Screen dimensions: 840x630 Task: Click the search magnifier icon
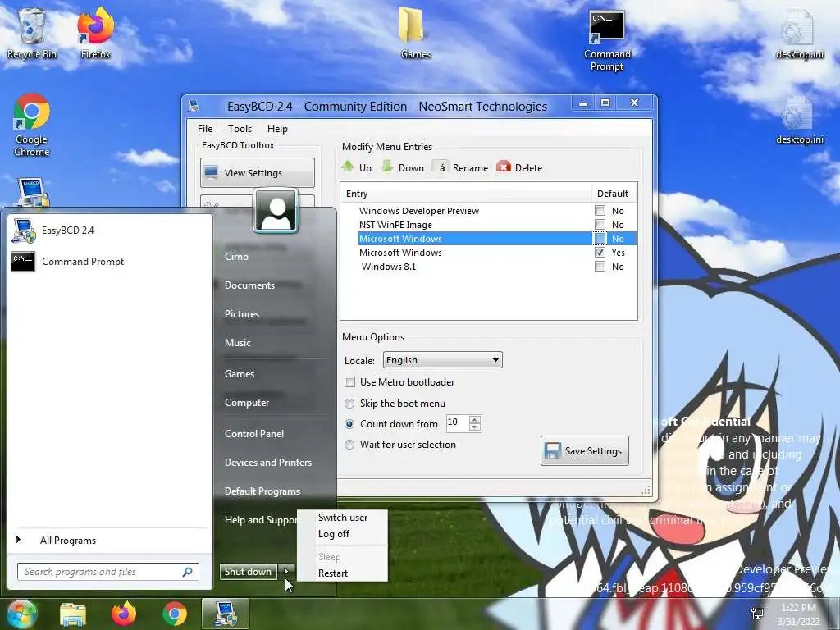[x=188, y=572]
